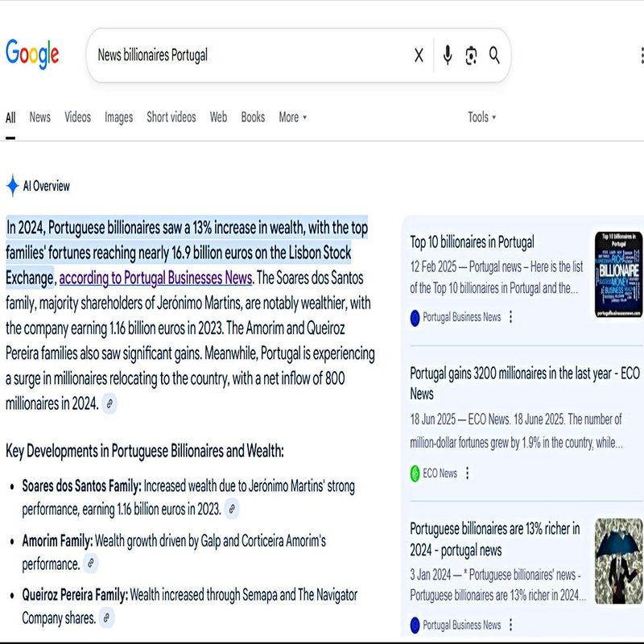Open 'Portuguese billionaires are 13% richer' result
This screenshot has height=644, width=644.
point(495,539)
